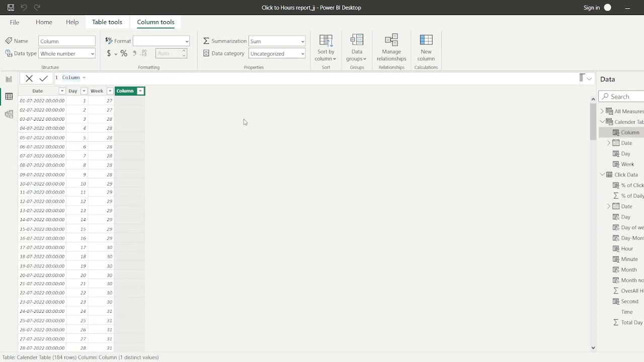The image size is (644, 362).
Task: Select Total Day measure in Data pane
Action: 631,322
